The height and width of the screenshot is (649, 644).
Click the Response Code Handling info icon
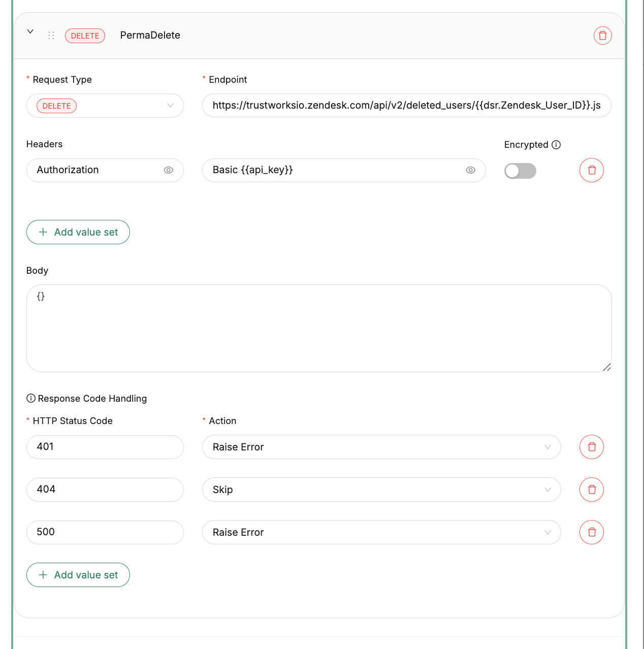tap(31, 398)
